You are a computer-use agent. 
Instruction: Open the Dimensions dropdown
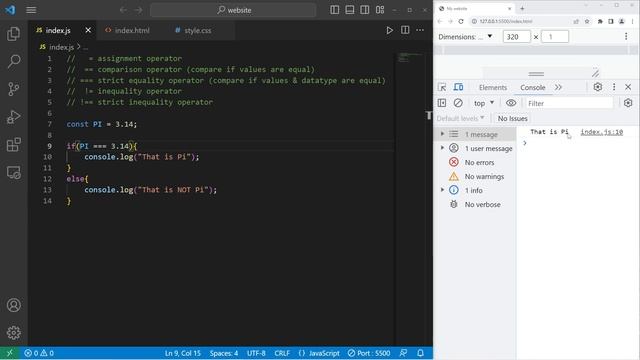tap(465, 37)
